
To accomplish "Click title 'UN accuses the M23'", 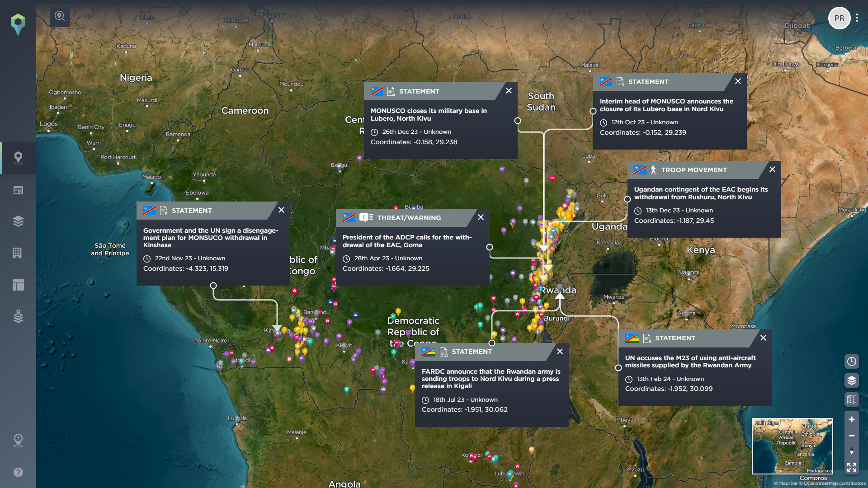I will (690, 361).
